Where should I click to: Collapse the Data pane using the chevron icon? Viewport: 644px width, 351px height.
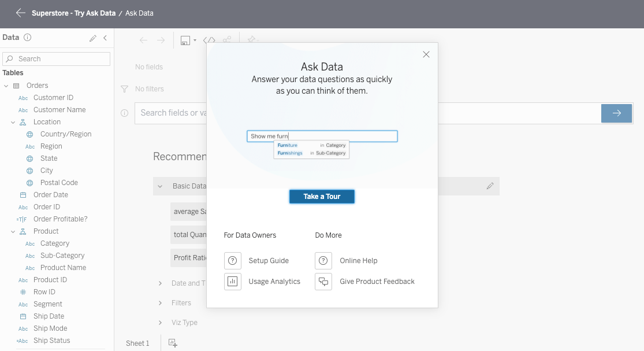[105, 38]
